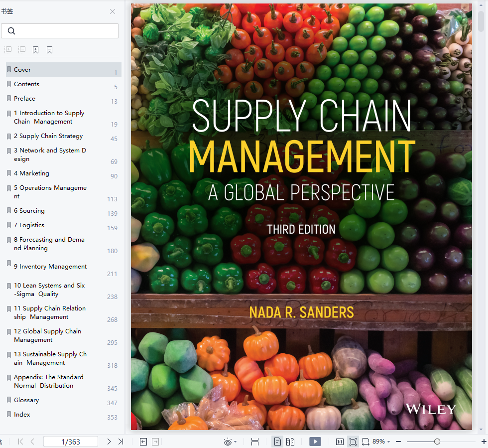Go forward to next view

(x=155, y=442)
